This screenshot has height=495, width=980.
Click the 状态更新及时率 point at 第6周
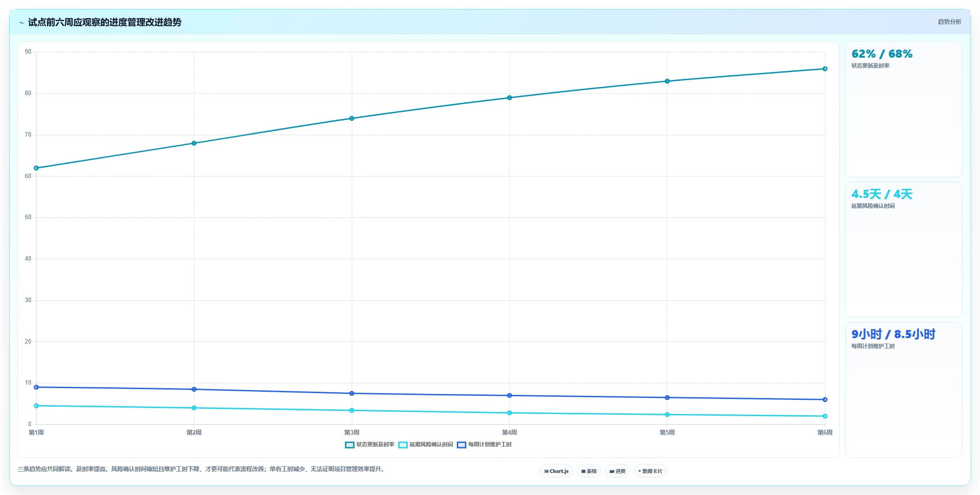click(x=825, y=69)
